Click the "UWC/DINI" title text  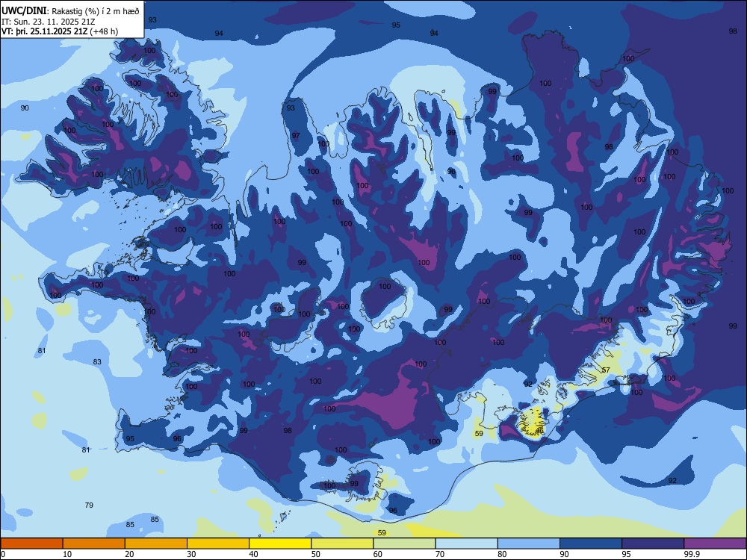click(x=25, y=10)
